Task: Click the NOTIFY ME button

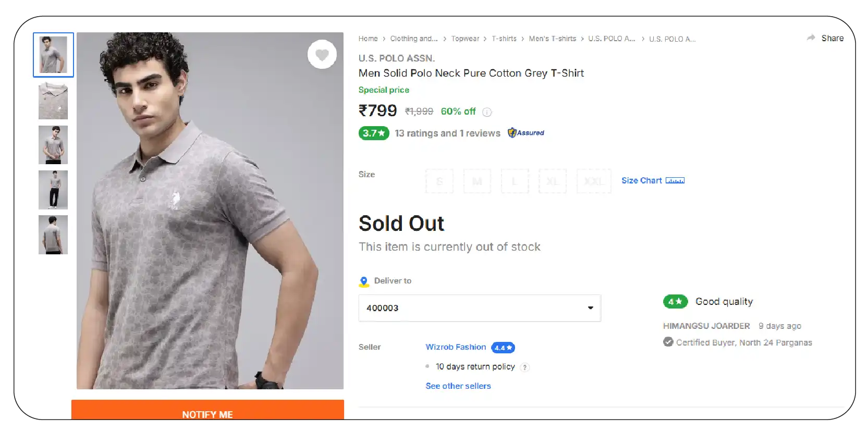Action: pyautogui.click(x=207, y=414)
